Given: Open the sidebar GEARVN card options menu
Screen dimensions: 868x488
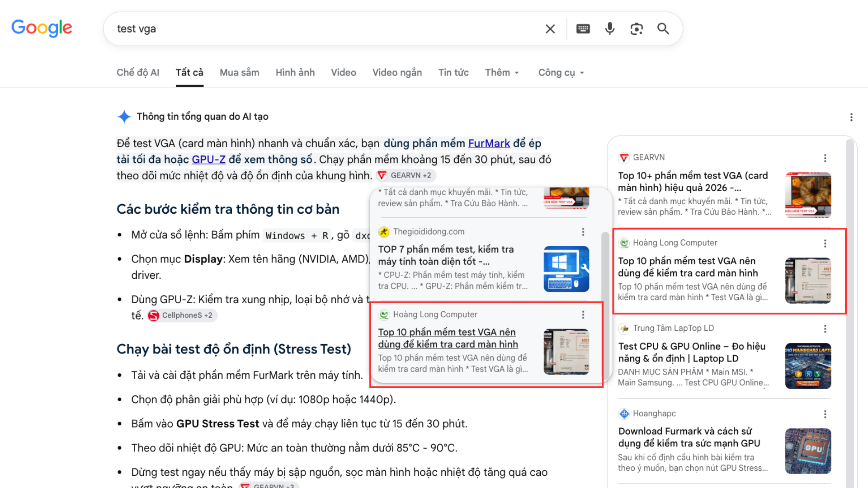Looking at the screenshot, I should pyautogui.click(x=825, y=158).
